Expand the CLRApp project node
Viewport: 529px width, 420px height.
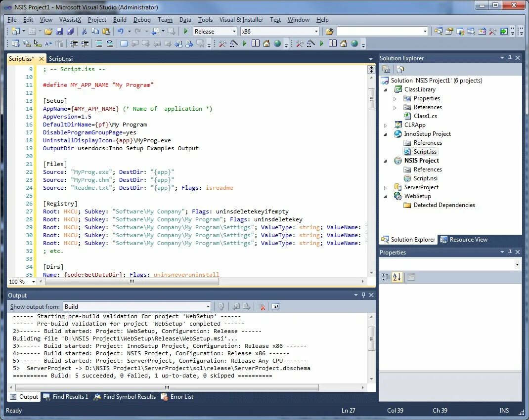click(x=385, y=126)
